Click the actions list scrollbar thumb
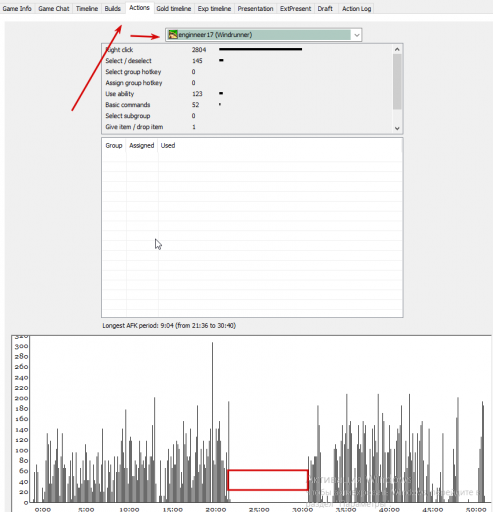 (397, 82)
